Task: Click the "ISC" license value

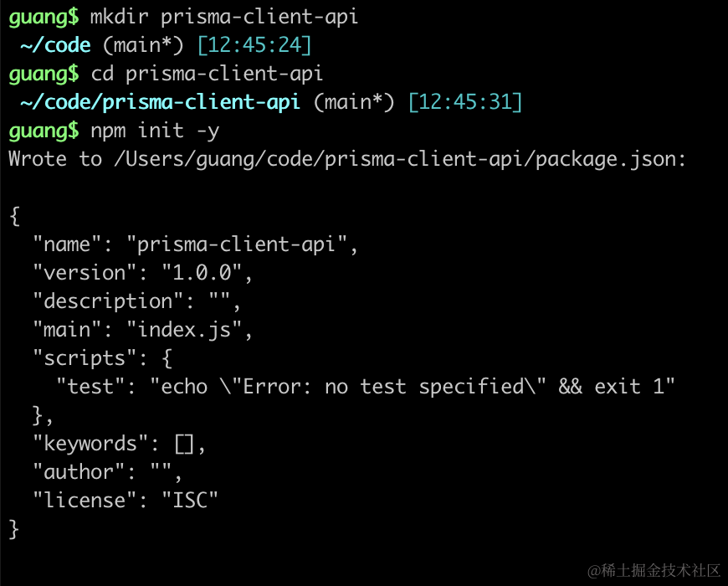Action: [190, 501]
